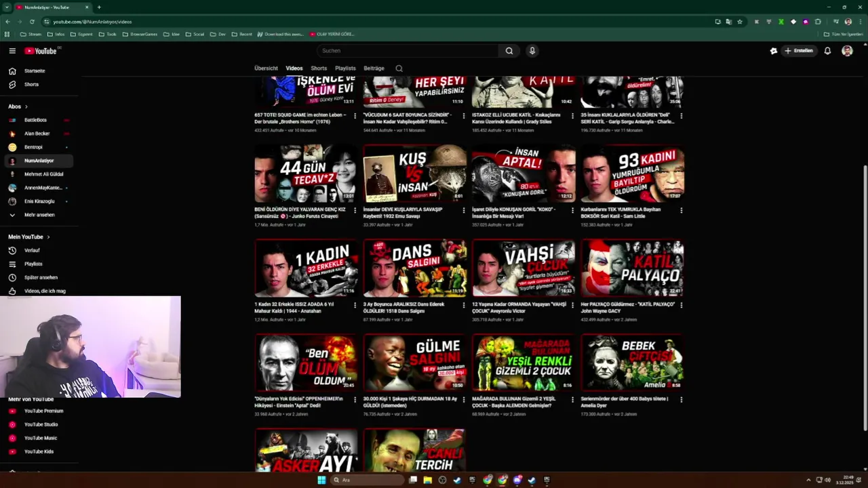868x488 pixels.
Task: Select the NumAnlatiyor browser tab
Action: pos(53,7)
